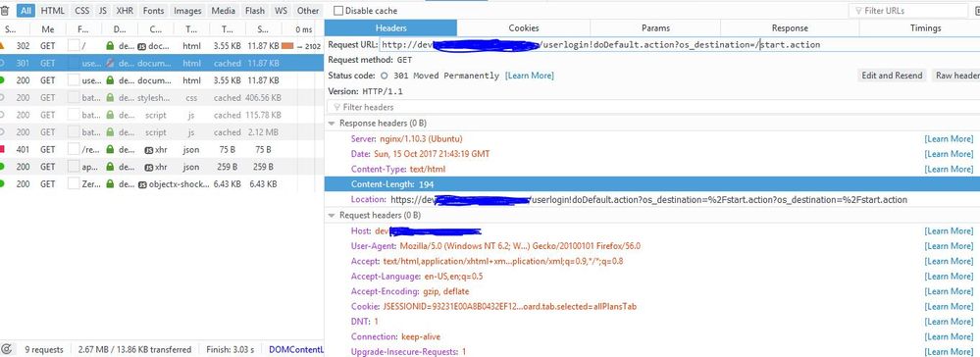
Task: Collapse the Request headers section
Action: (x=332, y=216)
